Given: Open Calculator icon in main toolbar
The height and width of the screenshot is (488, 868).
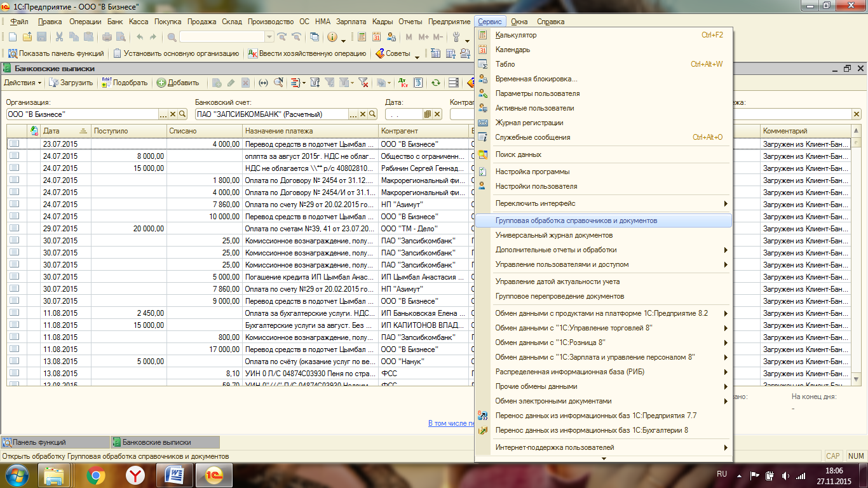Looking at the screenshot, I should point(362,37).
